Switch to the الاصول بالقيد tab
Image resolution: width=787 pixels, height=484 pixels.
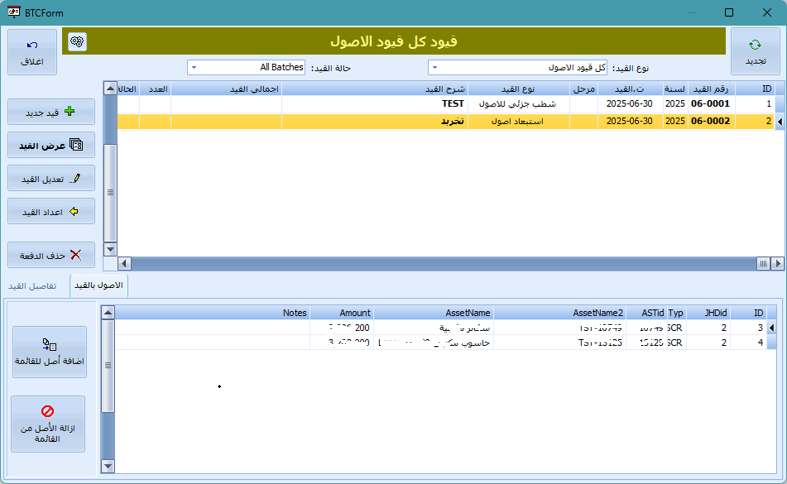(98, 286)
